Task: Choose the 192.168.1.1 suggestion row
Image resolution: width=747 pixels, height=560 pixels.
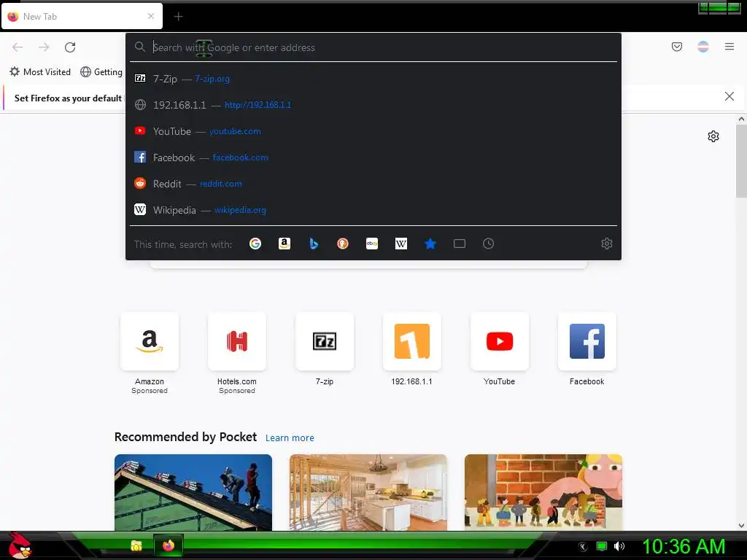Action: (373, 105)
